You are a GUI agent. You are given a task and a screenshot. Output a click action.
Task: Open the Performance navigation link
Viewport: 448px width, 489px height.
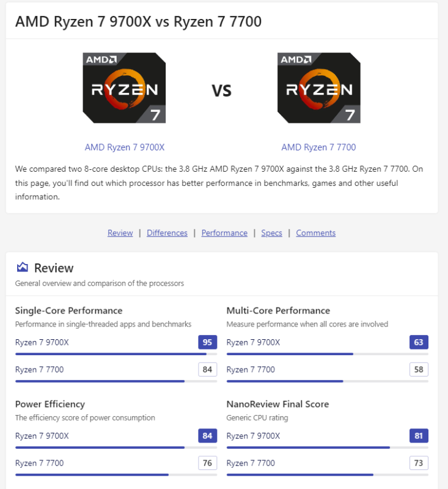click(224, 233)
